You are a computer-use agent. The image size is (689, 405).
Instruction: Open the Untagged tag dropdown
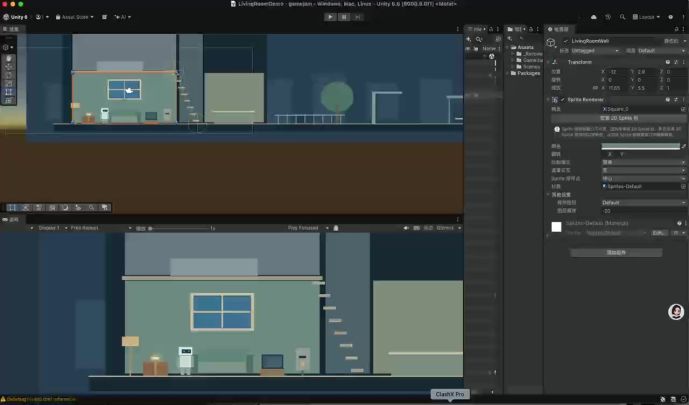coord(595,51)
